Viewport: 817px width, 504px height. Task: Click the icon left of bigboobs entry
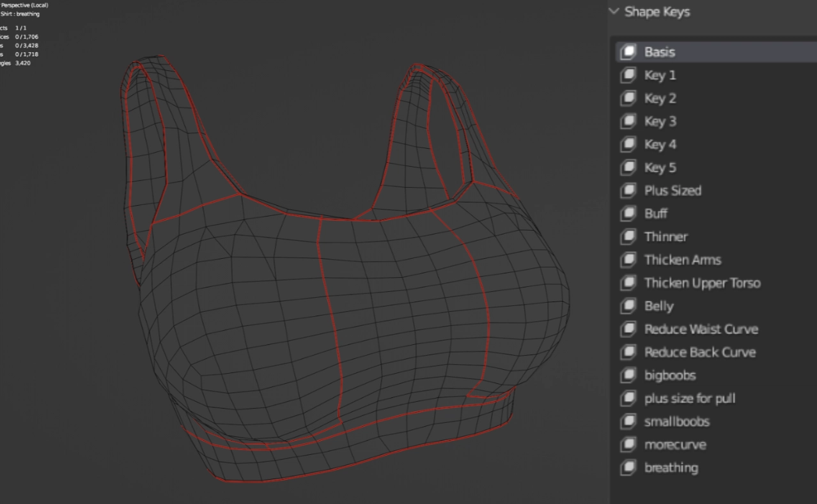pyautogui.click(x=628, y=375)
